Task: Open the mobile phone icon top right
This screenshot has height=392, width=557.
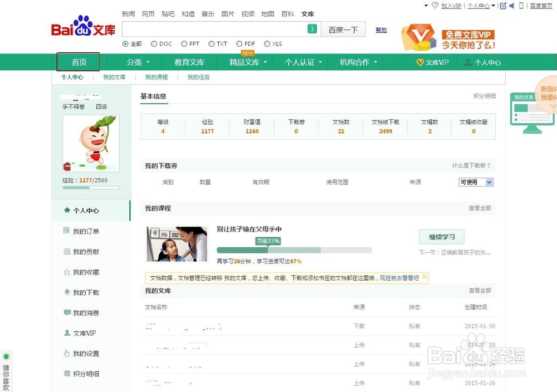Action: (521, 6)
